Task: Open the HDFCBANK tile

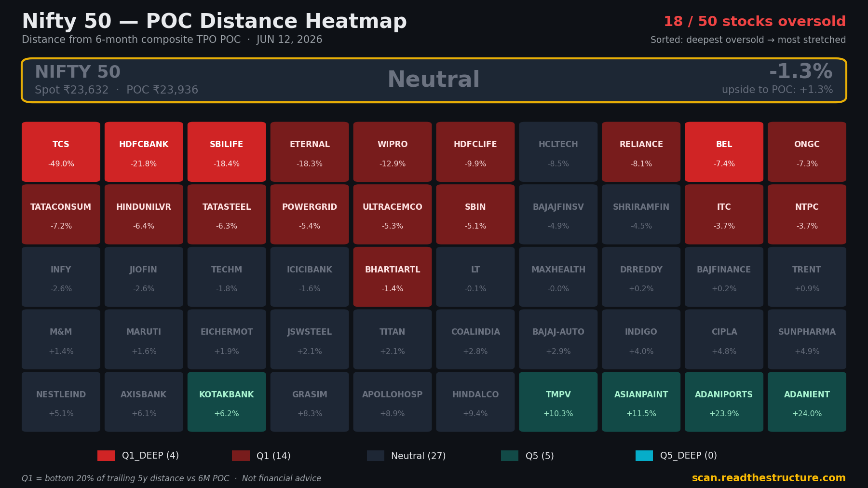Action: point(144,152)
